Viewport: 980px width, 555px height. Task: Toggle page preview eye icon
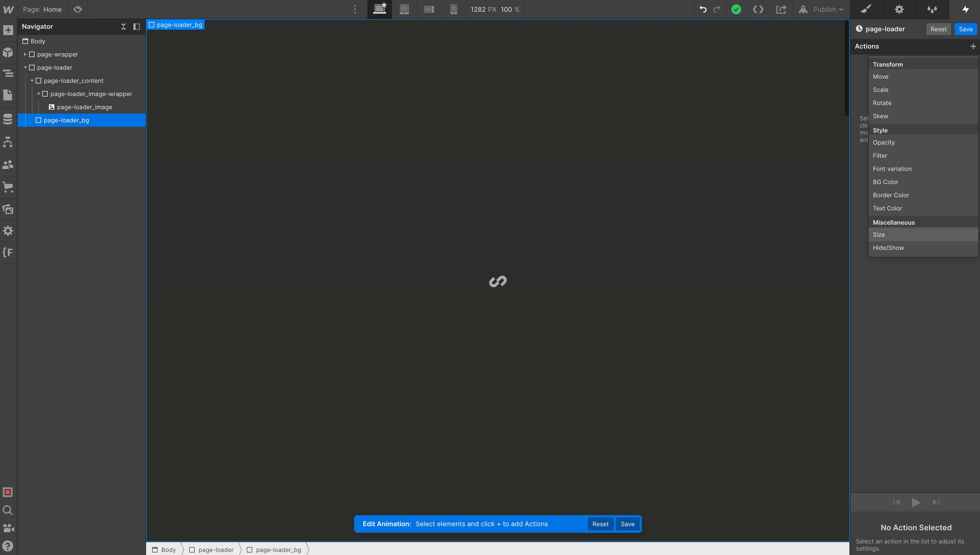pos(77,9)
